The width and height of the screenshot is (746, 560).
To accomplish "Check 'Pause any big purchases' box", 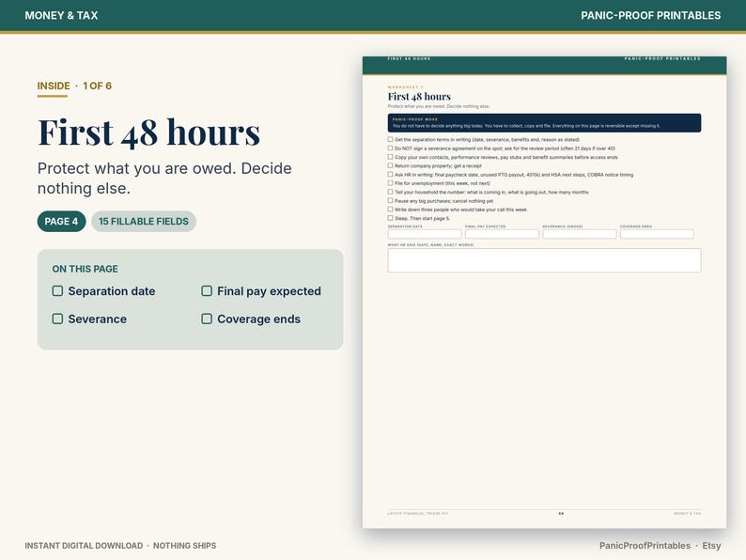I will pyautogui.click(x=390, y=200).
